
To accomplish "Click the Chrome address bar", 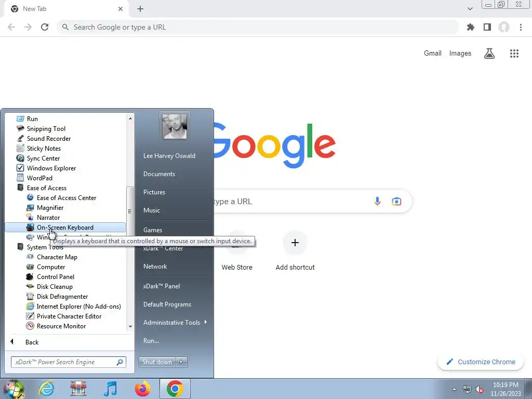I will [x=258, y=27].
